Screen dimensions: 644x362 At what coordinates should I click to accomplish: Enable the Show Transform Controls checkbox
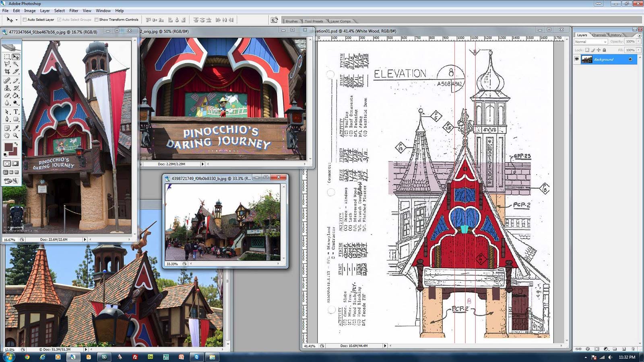96,20
